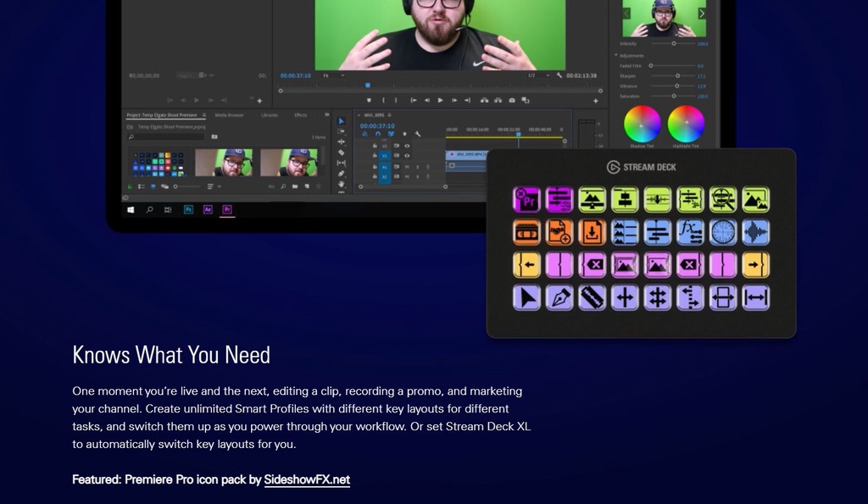Show next Lumetri look preview arrow
The width and height of the screenshot is (868, 504).
tap(701, 14)
